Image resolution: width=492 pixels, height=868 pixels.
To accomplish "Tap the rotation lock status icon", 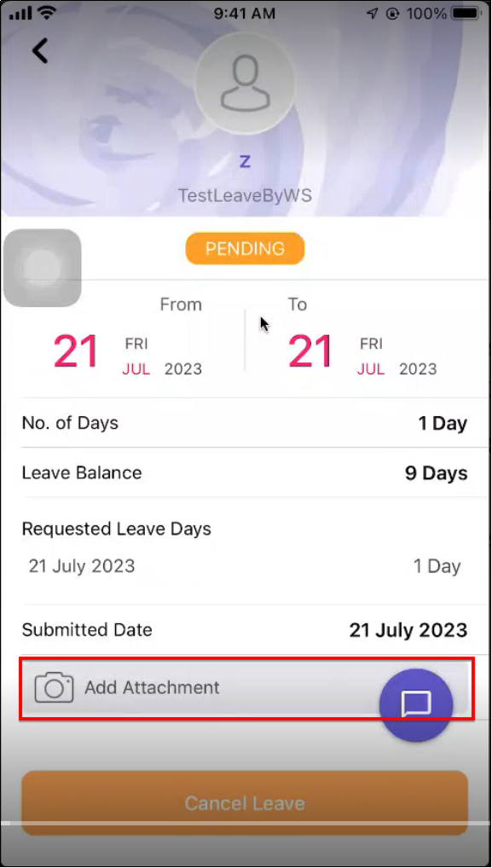I will (392, 14).
